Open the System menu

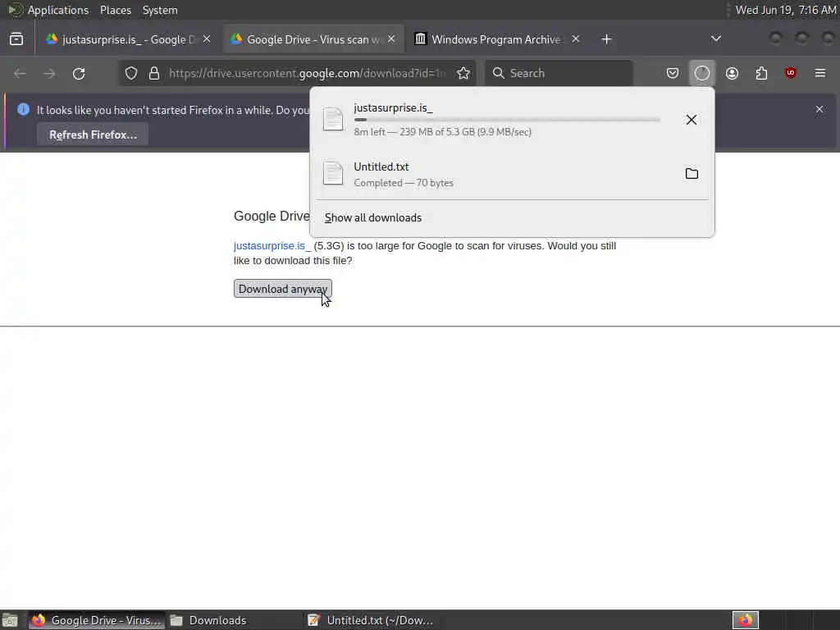[x=160, y=10]
